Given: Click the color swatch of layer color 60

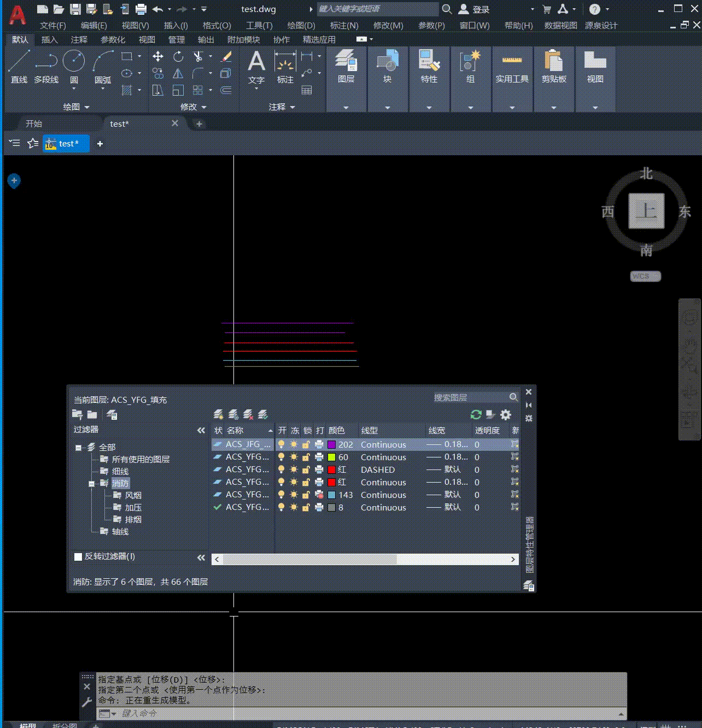Looking at the screenshot, I should click(x=331, y=457).
